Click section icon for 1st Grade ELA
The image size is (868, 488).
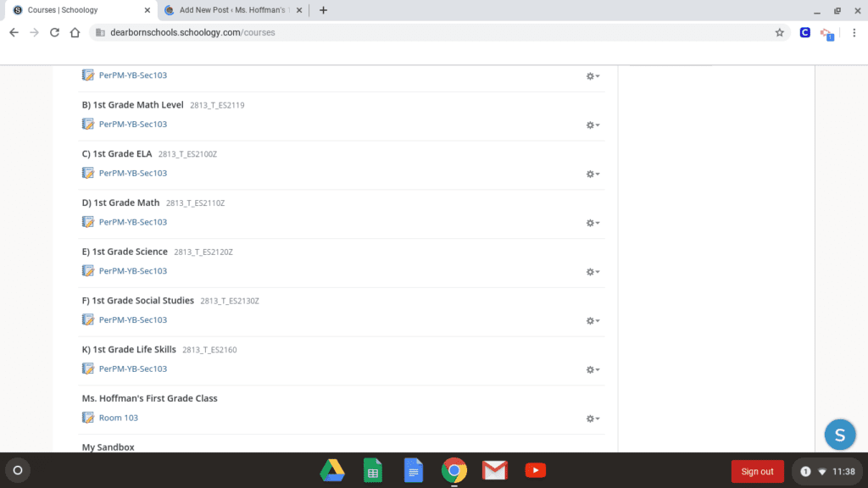pos(88,173)
